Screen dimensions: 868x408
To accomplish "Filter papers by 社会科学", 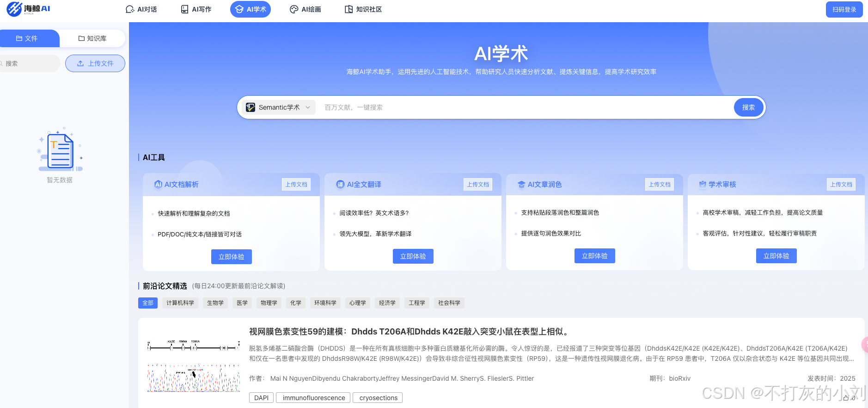I will tap(449, 303).
